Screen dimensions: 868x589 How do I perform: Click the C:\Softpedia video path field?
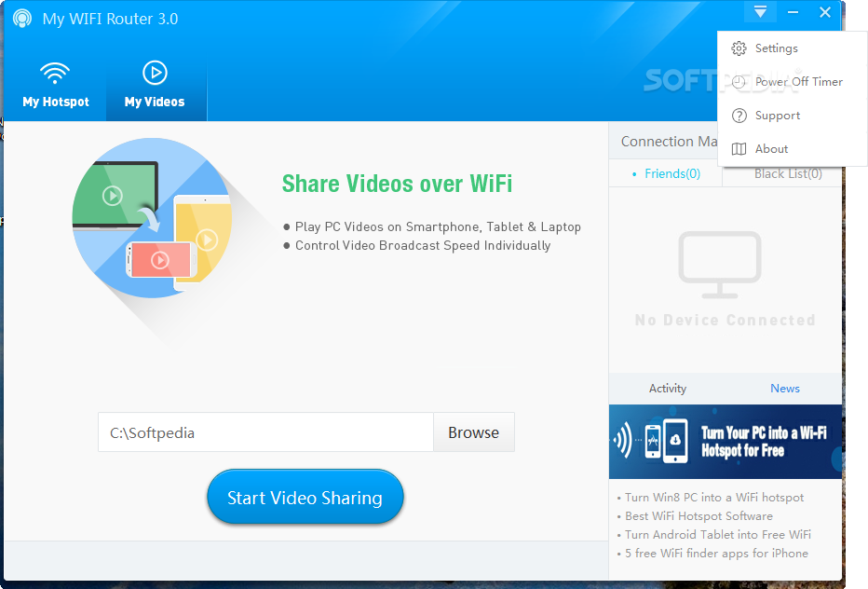tap(265, 432)
